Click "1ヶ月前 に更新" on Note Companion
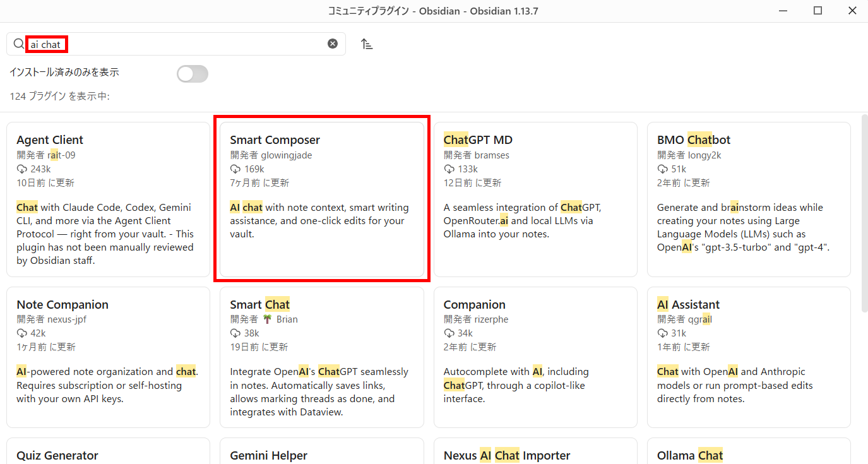Viewport: 868px width, 464px height. point(46,347)
